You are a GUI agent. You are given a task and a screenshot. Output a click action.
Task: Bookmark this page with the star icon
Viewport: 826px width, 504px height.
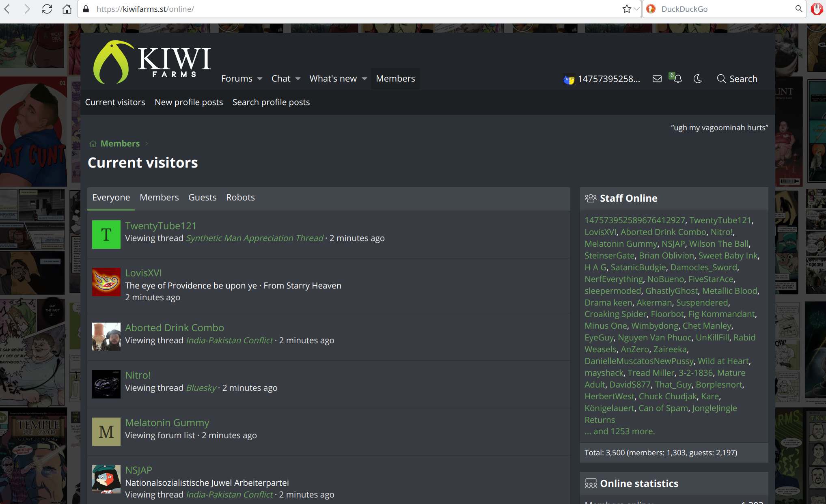click(x=627, y=9)
